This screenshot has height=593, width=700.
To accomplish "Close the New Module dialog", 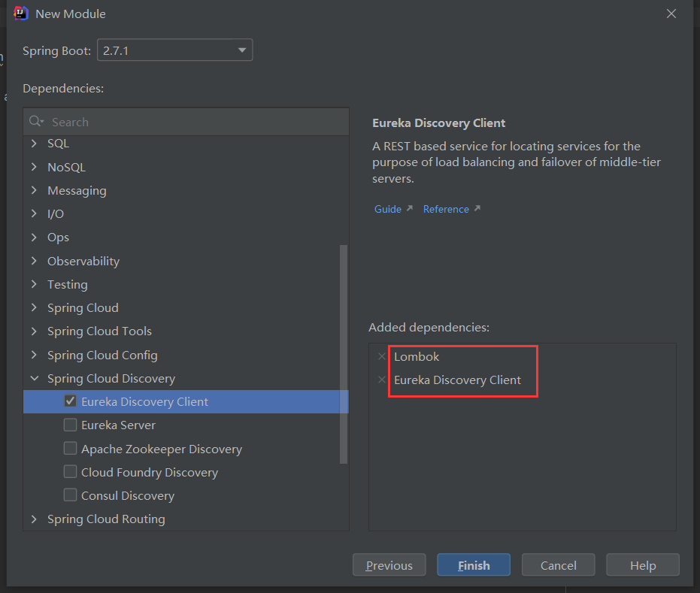I will pyautogui.click(x=671, y=14).
